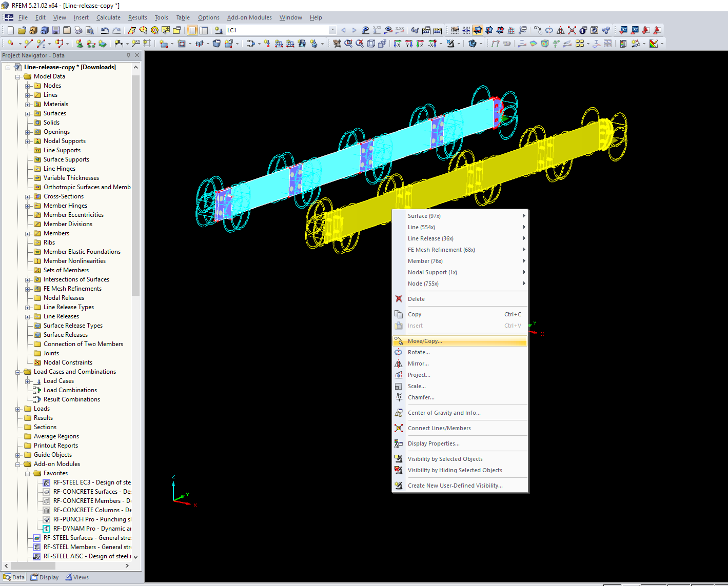This screenshot has height=586, width=728.
Task: Set the view in X direction
Action: click(x=397, y=44)
